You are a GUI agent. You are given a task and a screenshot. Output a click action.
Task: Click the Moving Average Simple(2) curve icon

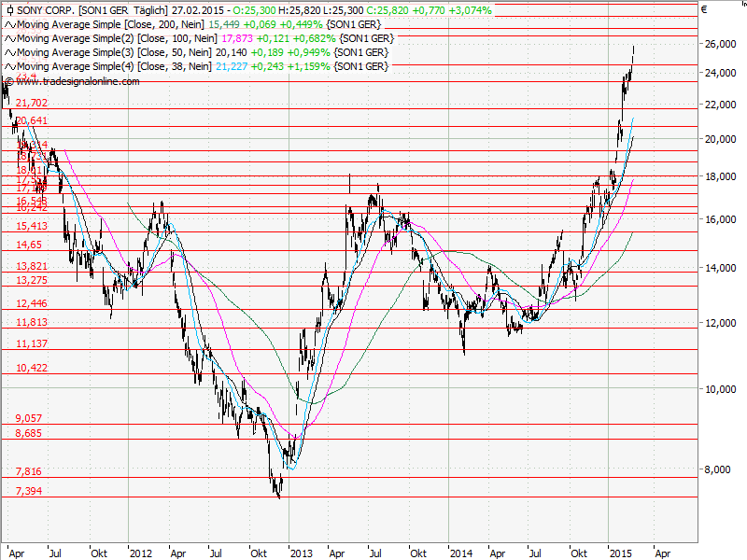(x=9, y=39)
